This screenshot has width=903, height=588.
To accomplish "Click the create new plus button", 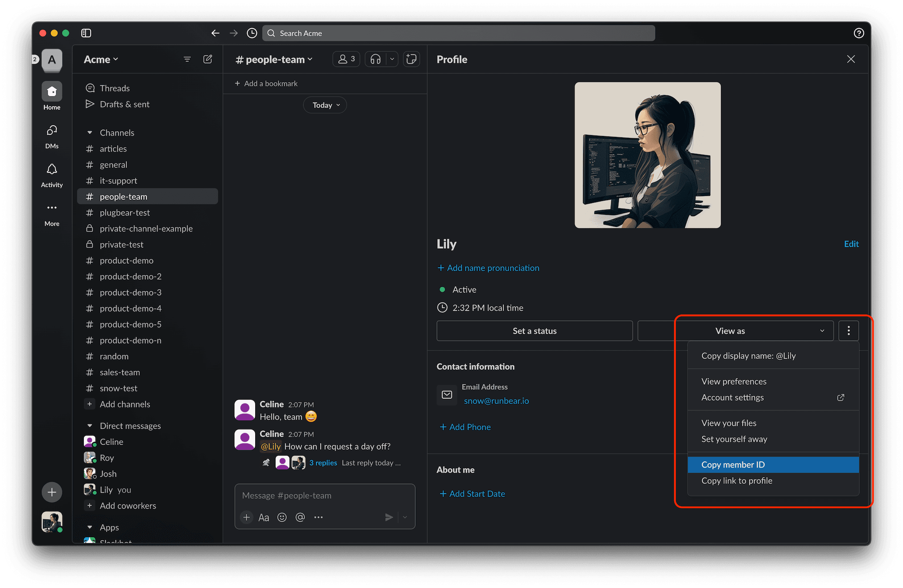I will pyautogui.click(x=52, y=492).
